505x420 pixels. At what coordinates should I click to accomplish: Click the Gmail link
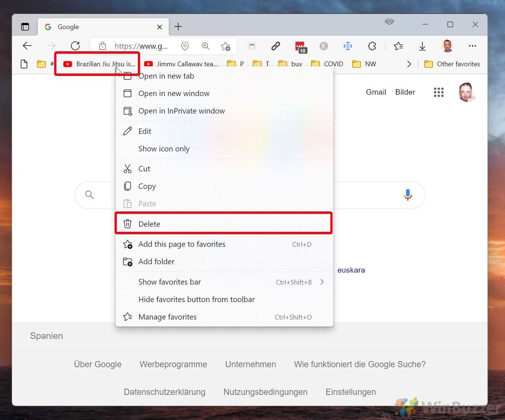pyautogui.click(x=376, y=92)
